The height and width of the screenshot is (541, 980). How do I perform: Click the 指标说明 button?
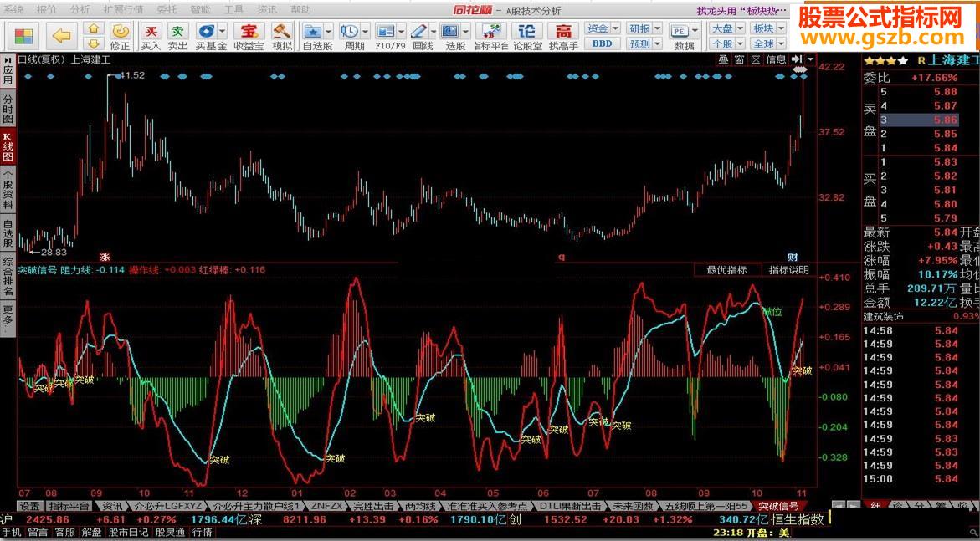coord(788,270)
